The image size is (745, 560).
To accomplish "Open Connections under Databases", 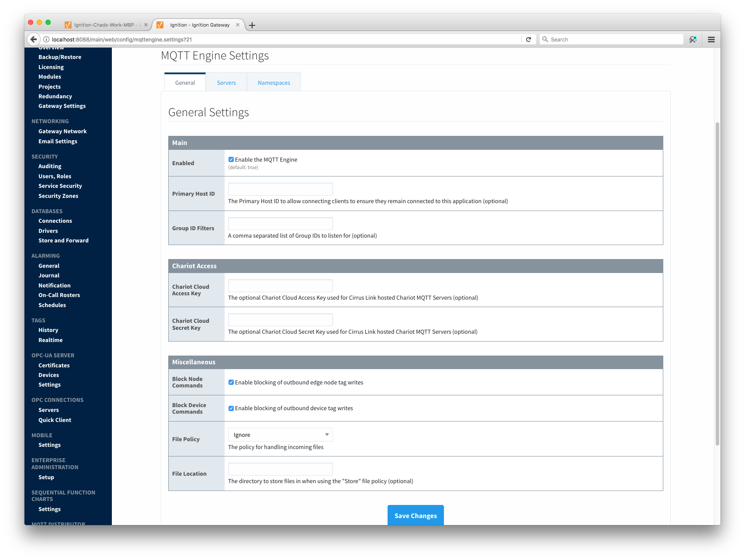I will click(55, 221).
